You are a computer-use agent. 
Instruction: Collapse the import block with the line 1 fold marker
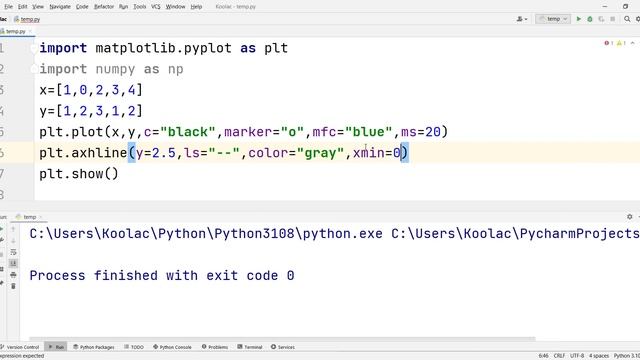click(x=34, y=48)
